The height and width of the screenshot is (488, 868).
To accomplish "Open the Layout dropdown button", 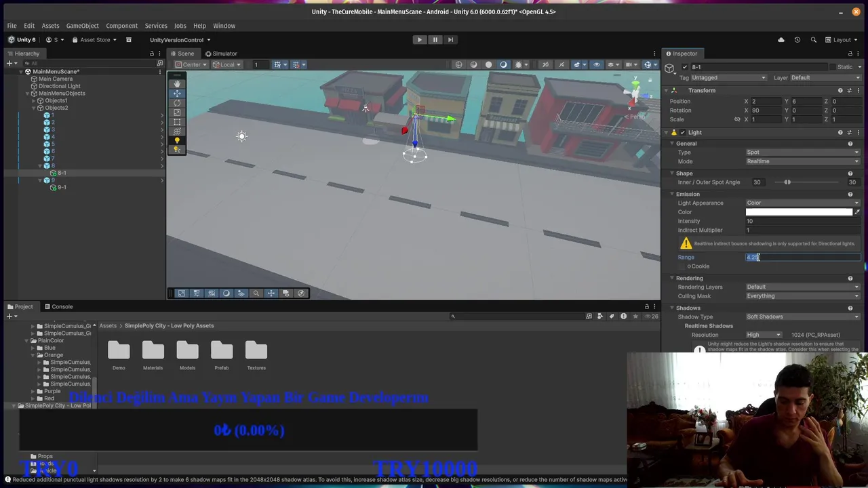I will point(843,39).
